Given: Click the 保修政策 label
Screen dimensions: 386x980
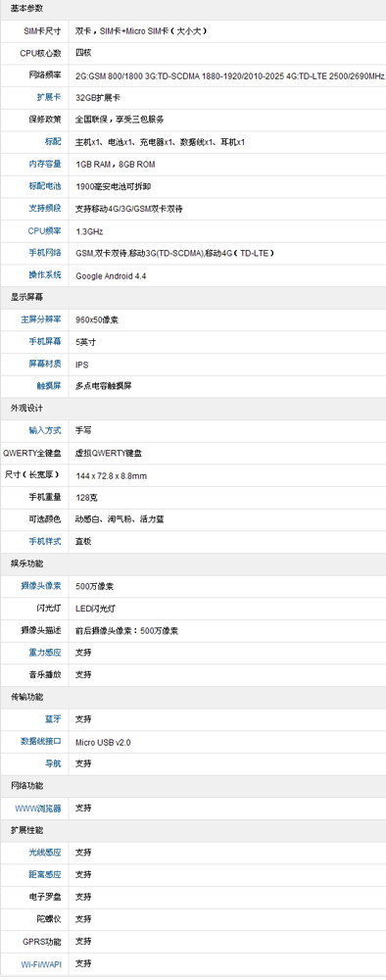Looking at the screenshot, I should 45,120.
